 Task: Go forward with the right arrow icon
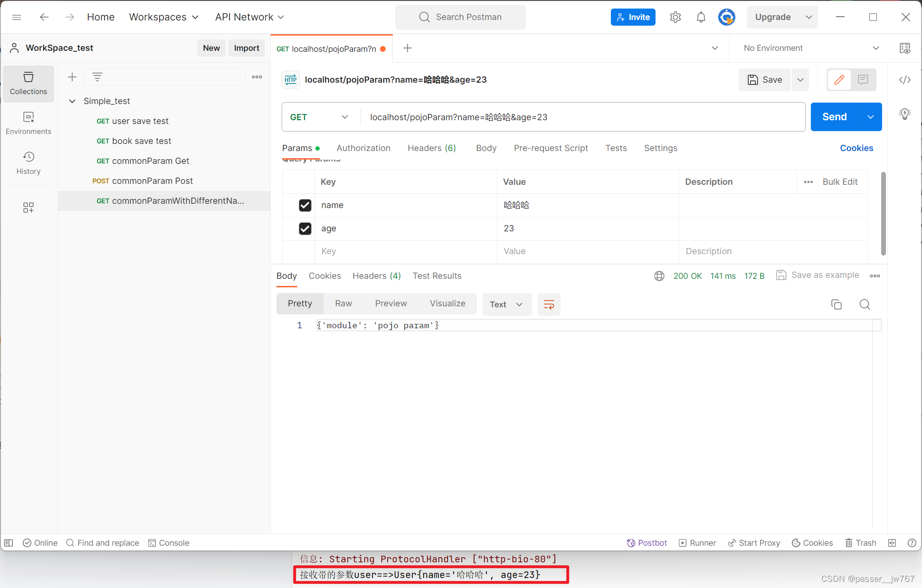point(70,17)
